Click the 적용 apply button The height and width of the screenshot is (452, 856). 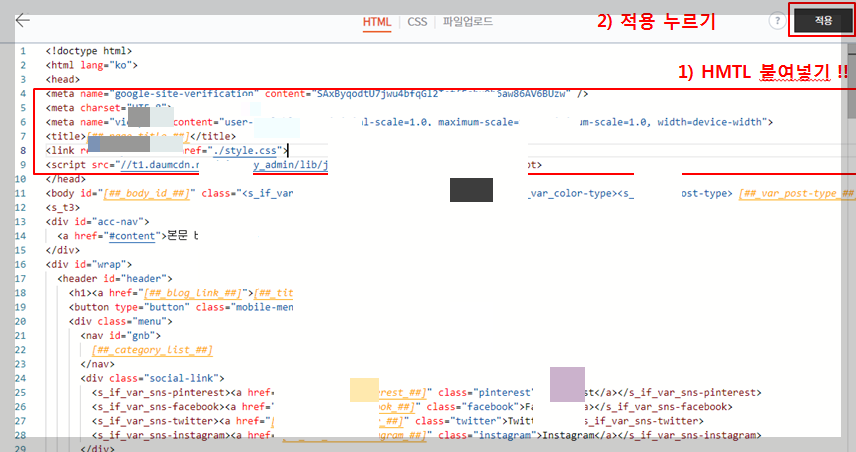[x=823, y=21]
